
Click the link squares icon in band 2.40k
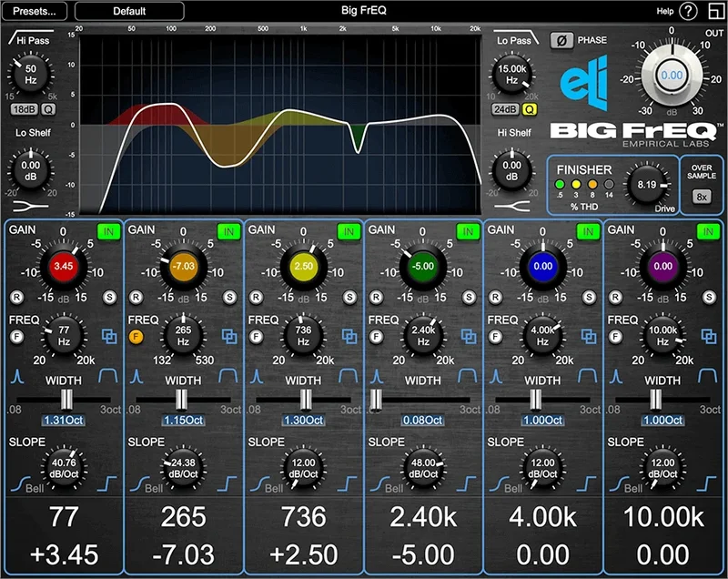[x=469, y=336]
